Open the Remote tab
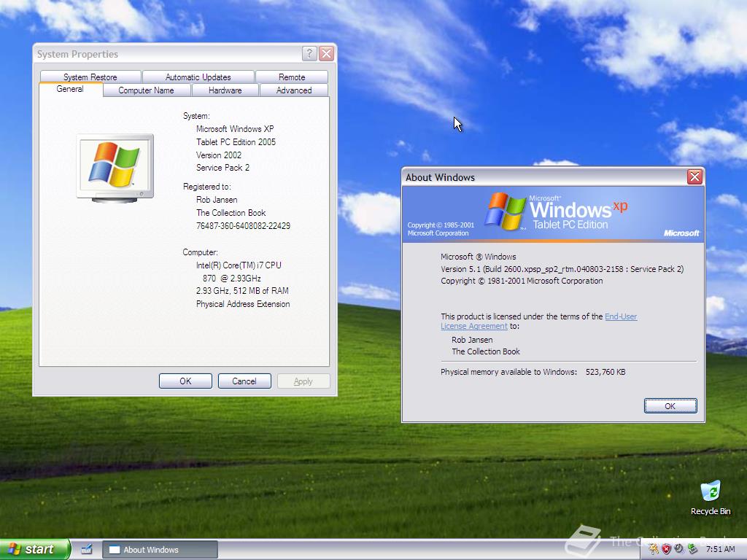747x560 pixels. coord(291,77)
